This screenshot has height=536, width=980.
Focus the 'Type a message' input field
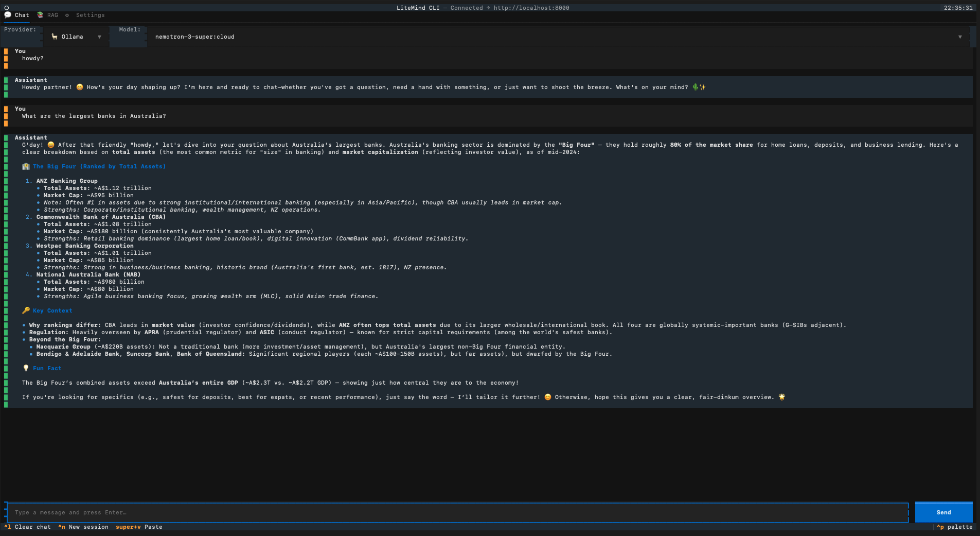pos(457,513)
